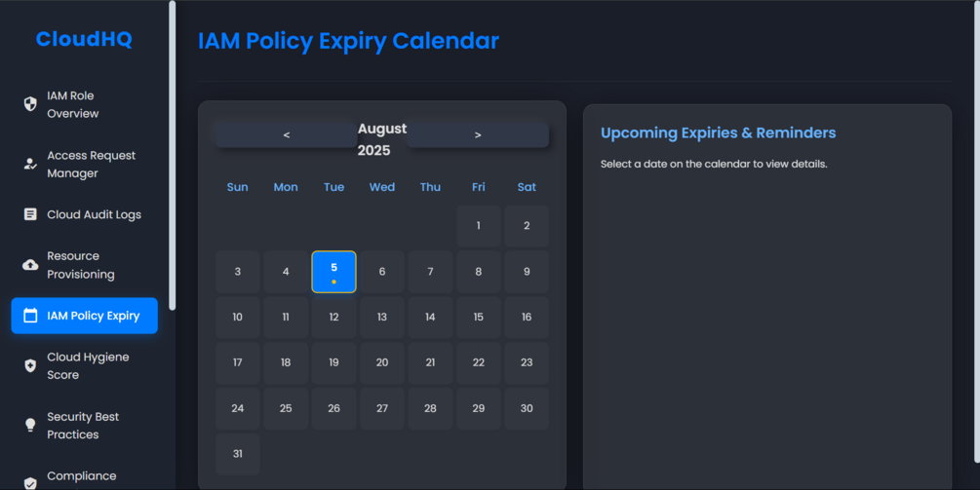The width and height of the screenshot is (980, 490).
Task: Click the Security Best Practices lightbulb icon
Action: point(30,426)
